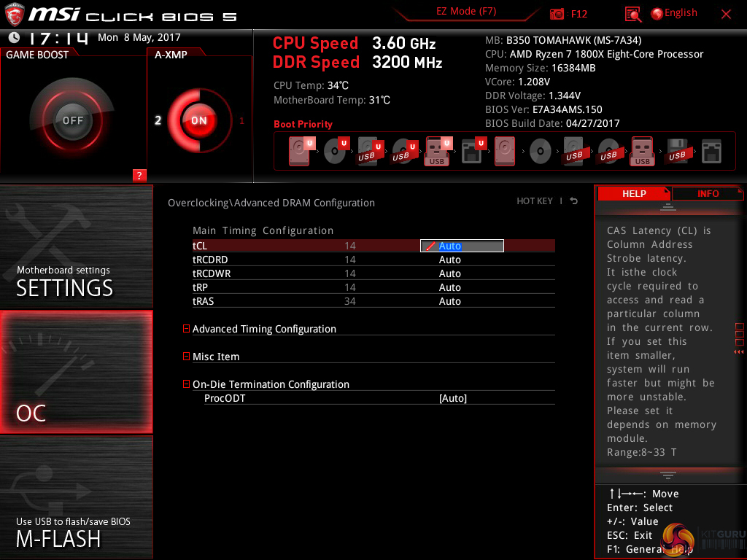Toggle the GAME BOOST knob
The height and width of the screenshot is (560, 747).
point(72,120)
